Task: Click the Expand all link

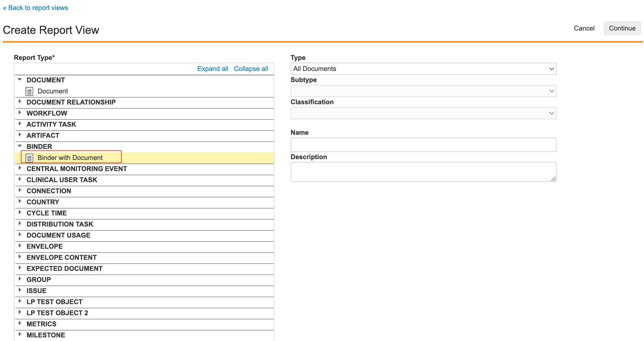Action: 212,69
